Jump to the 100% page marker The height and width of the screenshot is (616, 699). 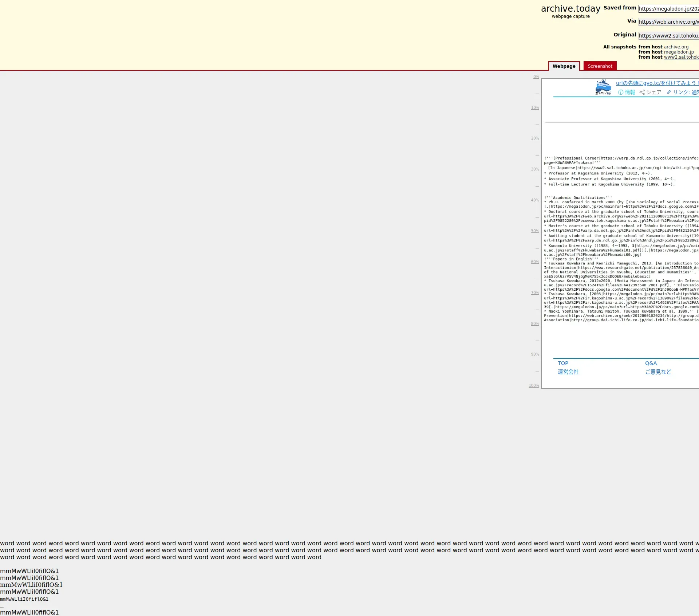pos(534,386)
